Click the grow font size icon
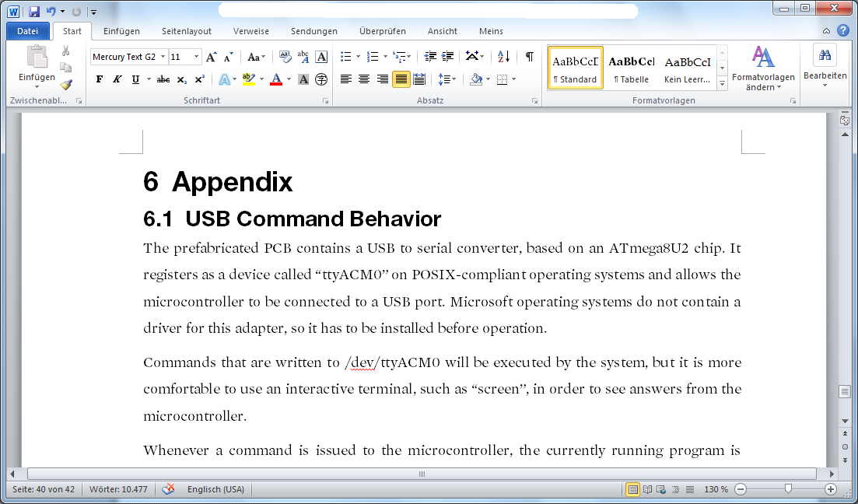This screenshot has width=858, height=504. [x=211, y=57]
